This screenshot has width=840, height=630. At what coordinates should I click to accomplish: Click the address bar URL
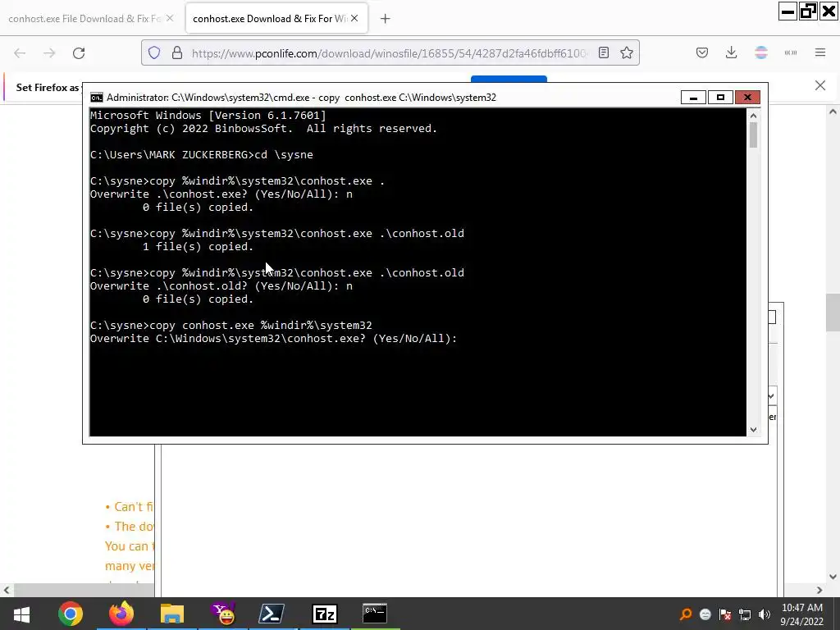pyautogui.click(x=390, y=53)
